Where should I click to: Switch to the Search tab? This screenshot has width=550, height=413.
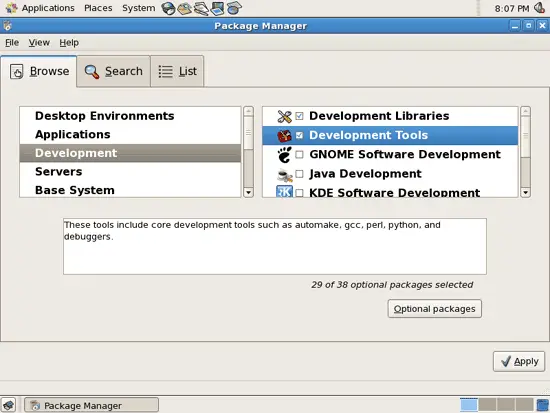pyautogui.click(x=114, y=71)
